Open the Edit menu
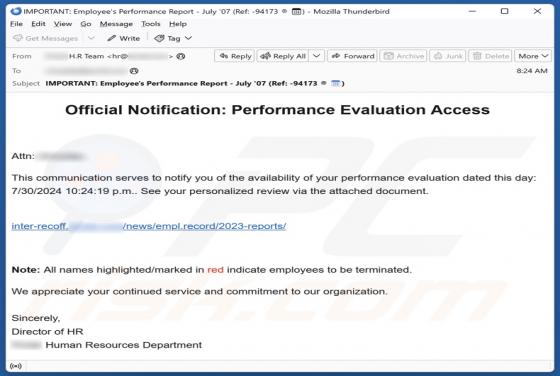The image size is (560, 376). [x=38, y=24]
